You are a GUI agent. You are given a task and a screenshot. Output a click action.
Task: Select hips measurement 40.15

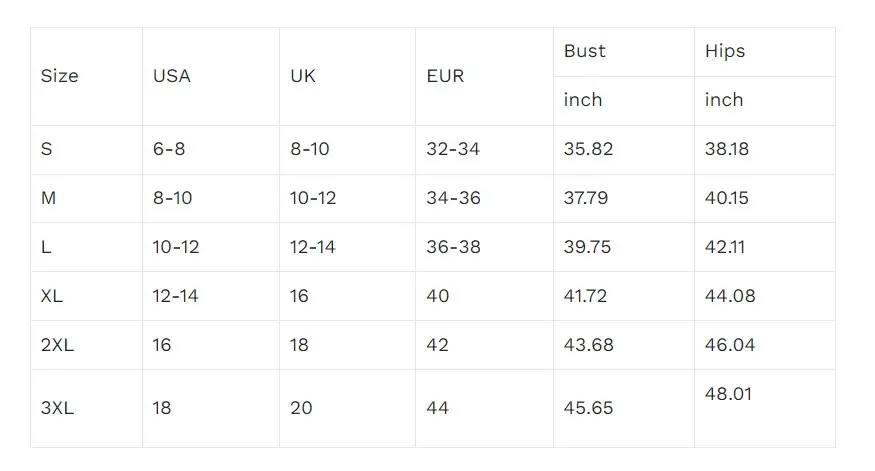click(x=727, y=198)
